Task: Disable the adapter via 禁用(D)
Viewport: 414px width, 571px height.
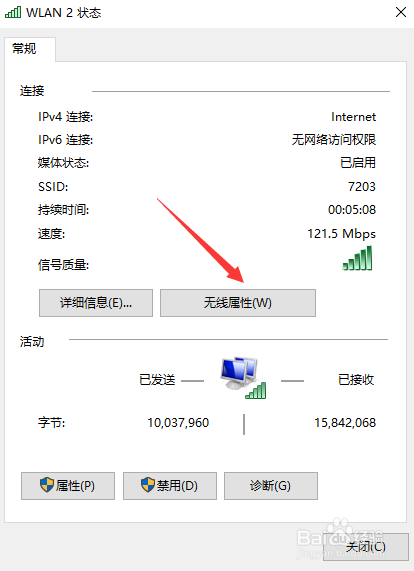Action: click(x=170, y=486)
